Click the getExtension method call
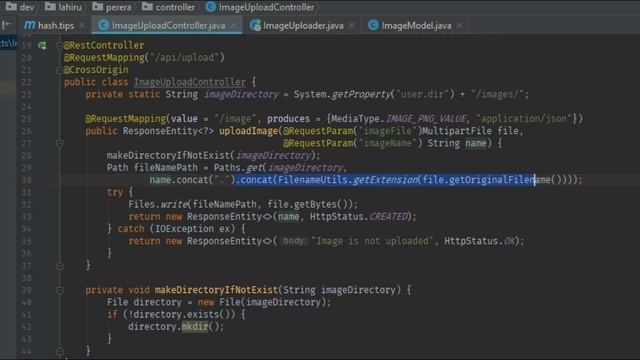This screenshot has height=360, width=640. (x=386, y=180)
